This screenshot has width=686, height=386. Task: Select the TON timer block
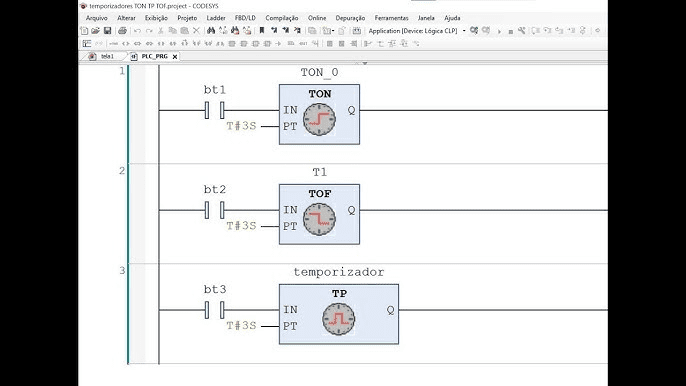click(319, 114)
